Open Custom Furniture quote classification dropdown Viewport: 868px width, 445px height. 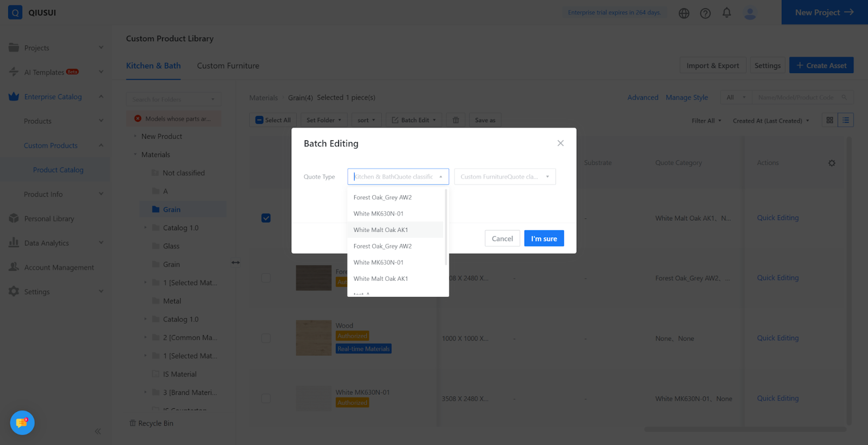tap(505, 177)
